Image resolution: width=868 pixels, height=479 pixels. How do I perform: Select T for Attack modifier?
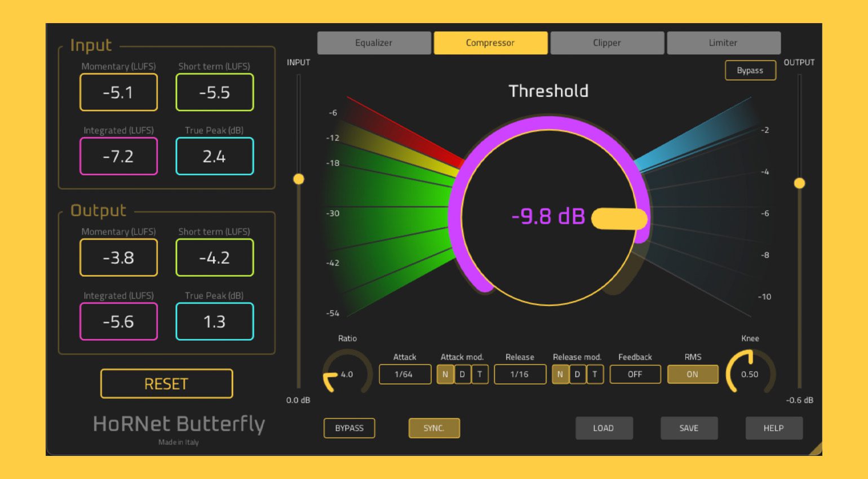tap(480, 374)
